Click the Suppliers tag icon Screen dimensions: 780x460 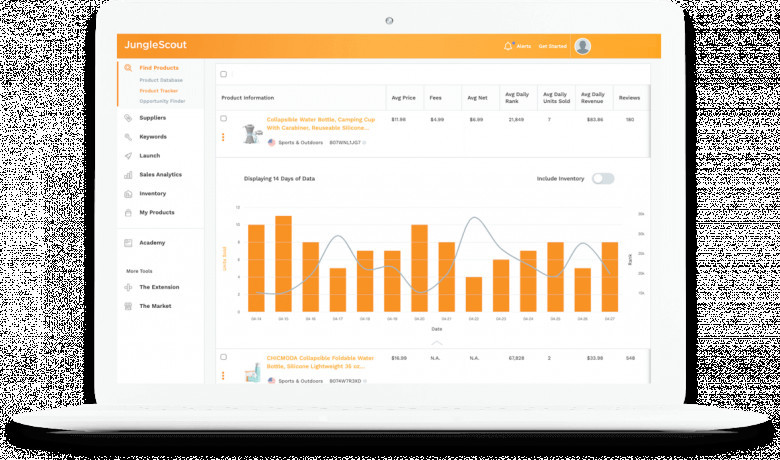(x=128, y=118)
